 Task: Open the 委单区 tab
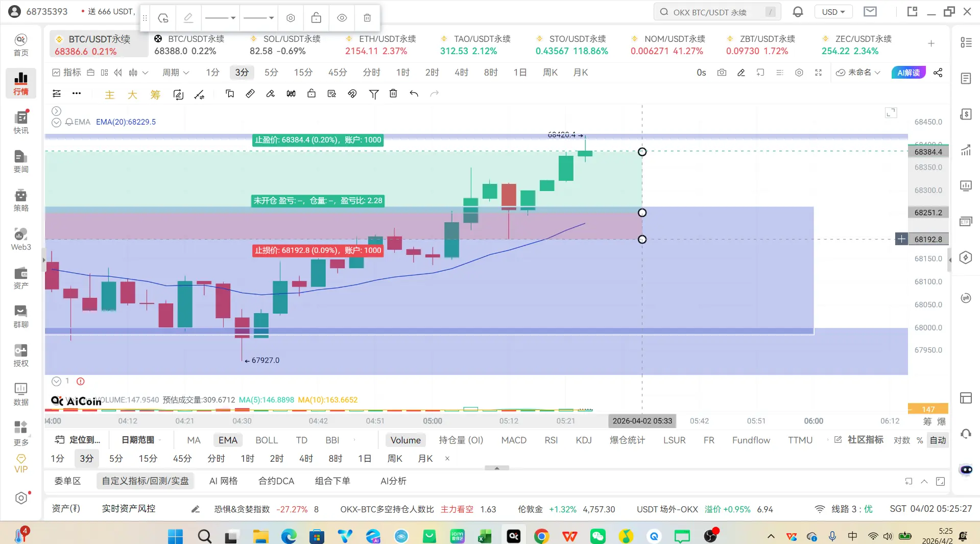click(x=67, y=481)
